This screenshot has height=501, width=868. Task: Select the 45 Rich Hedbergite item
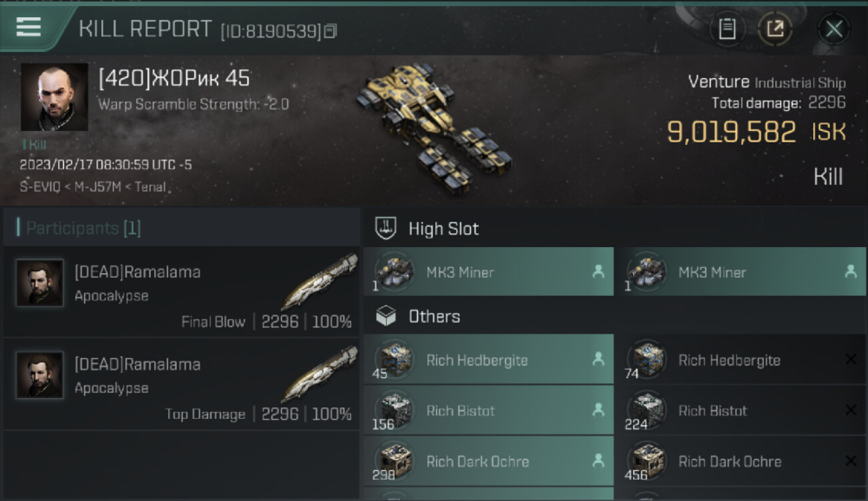pos(488,360)
